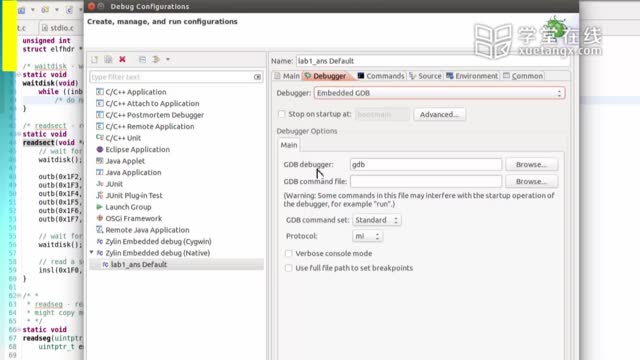Click the duplicate configuration icon
Screen dimensions: 640x360
tap(108, 60)
